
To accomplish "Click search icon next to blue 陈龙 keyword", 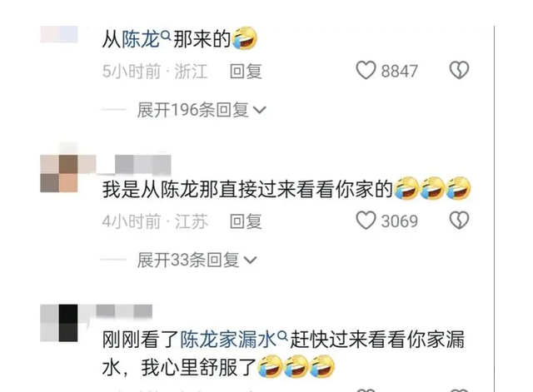I will click(166, 34).
